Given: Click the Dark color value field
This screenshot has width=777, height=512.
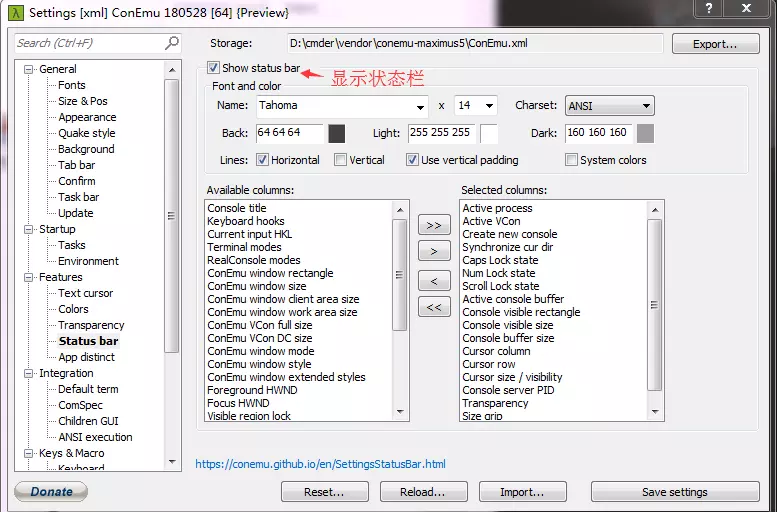Looking at the screenshot, I should point(598,133).
